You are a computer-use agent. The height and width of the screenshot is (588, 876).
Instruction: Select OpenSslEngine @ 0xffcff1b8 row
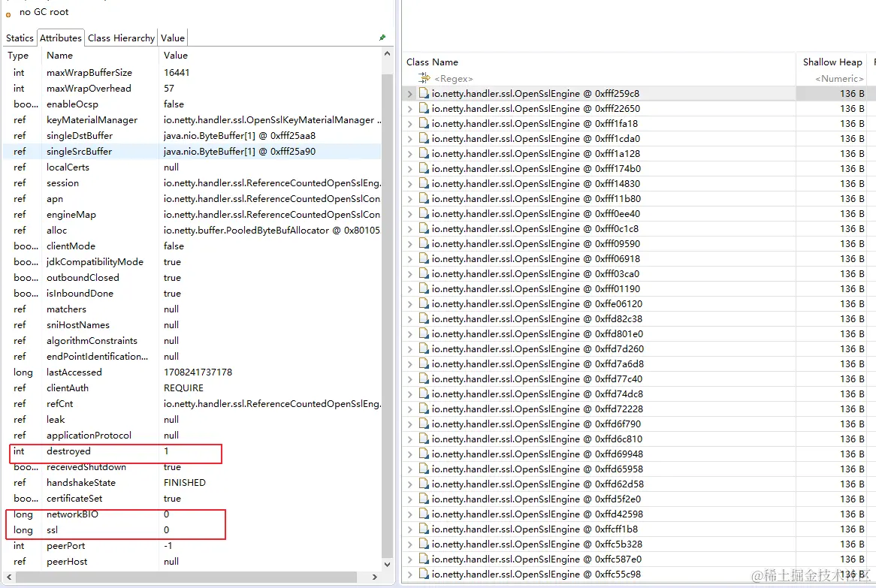click(x=635, y=529)
